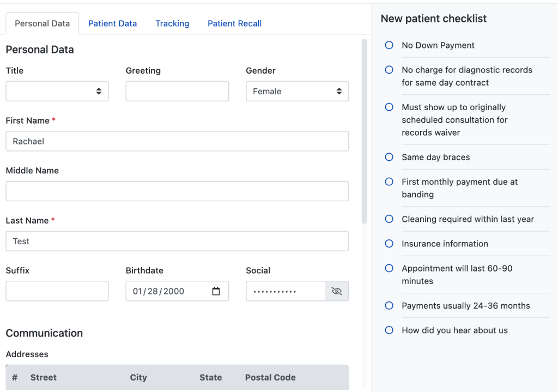The width and height of the screenshot is (558, 392).
Task: Go to the Patient Recall tab
Action: [x=234, y=23]
